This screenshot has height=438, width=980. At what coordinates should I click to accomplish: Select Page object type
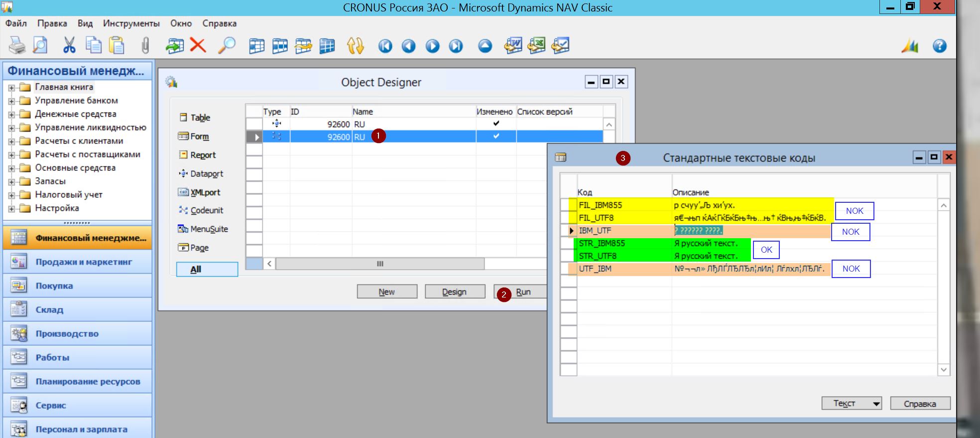[193, 248]
